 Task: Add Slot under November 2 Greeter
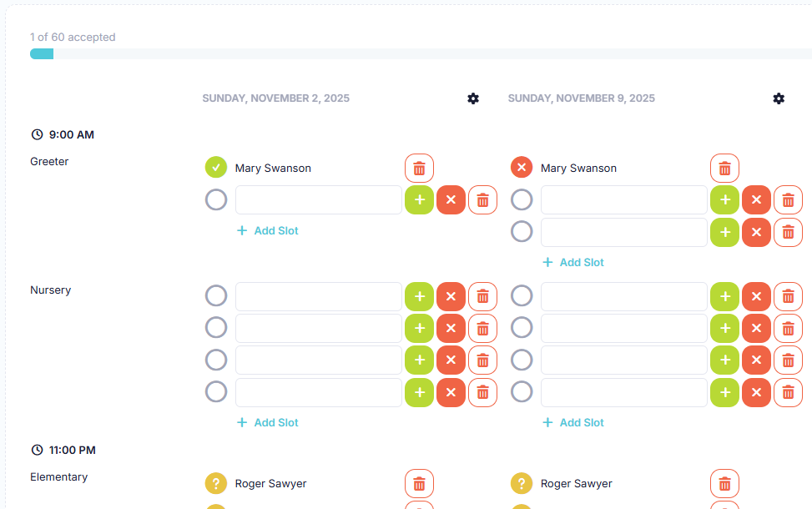pos(268,230)
